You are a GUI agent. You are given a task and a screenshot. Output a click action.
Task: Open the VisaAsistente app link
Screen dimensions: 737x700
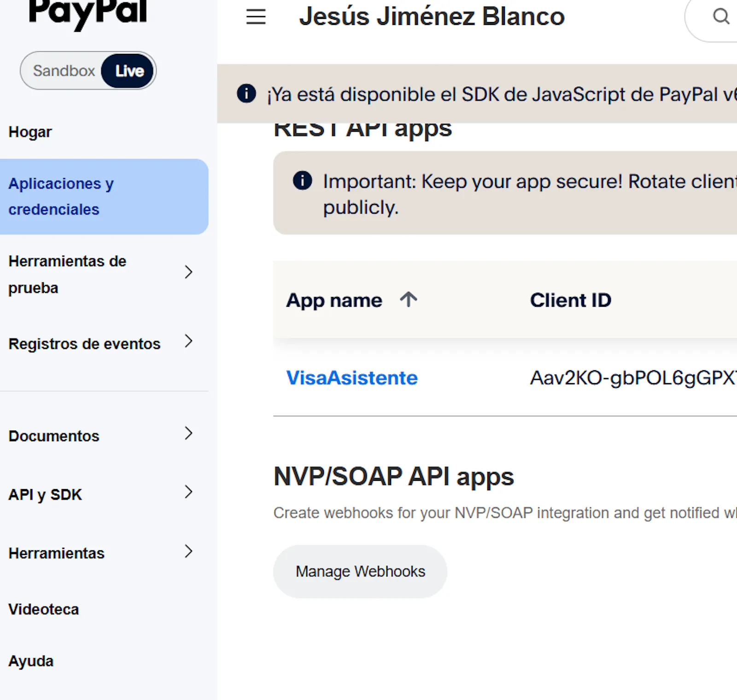[x=352, y=378]
